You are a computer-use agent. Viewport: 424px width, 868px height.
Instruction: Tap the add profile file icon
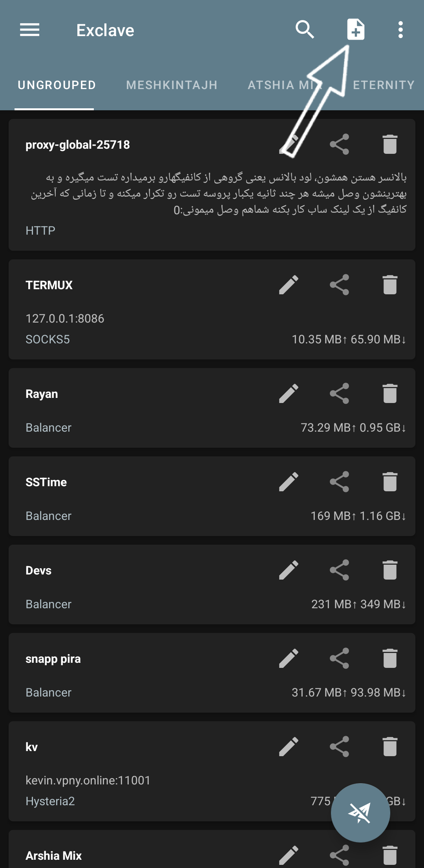coord(356,30)
